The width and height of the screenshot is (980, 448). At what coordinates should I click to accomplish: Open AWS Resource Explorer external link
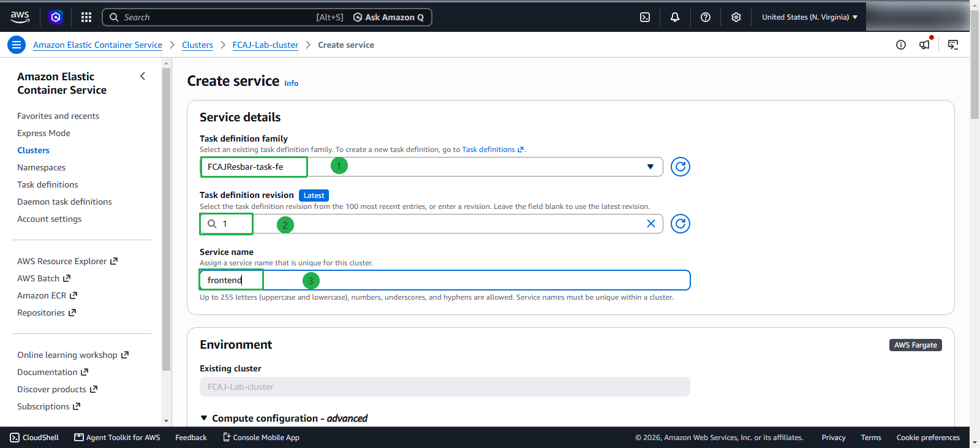tap(67, 261)
